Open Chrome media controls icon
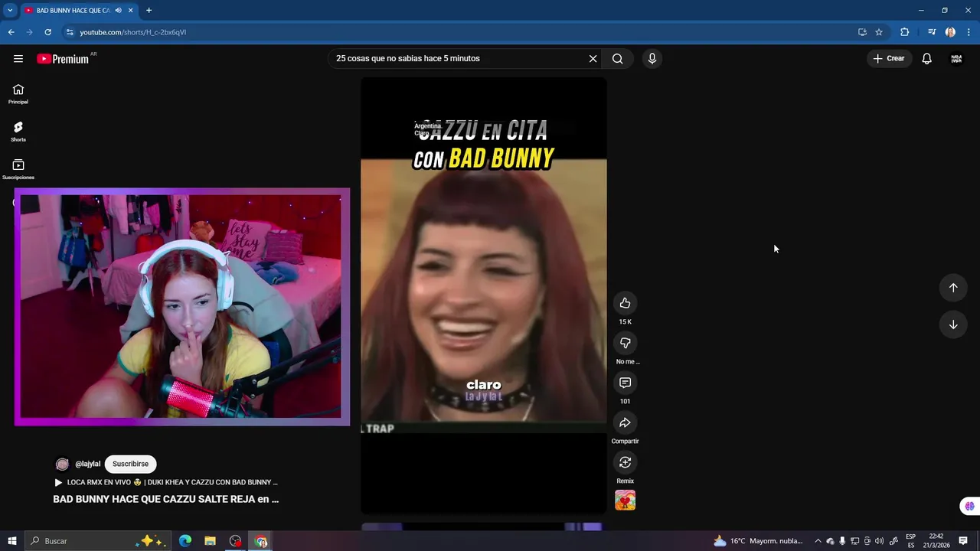Screen dimensions: 980x551 point(932,32)
